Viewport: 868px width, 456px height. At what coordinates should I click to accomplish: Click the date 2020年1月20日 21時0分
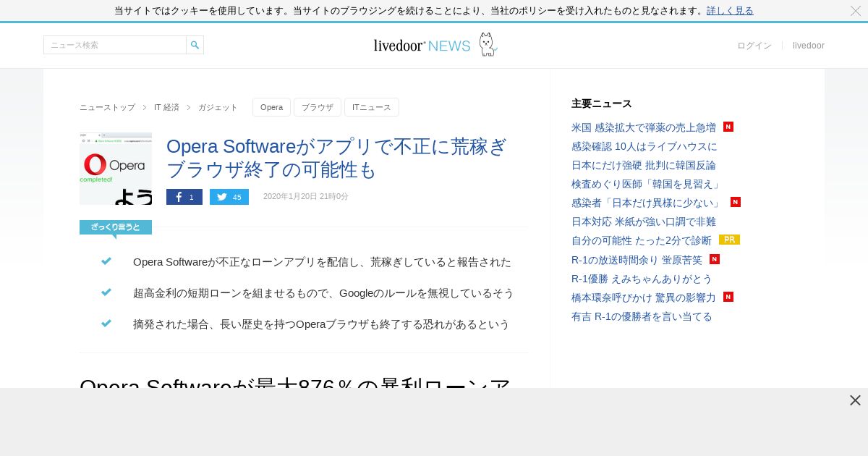pos(306,197)
